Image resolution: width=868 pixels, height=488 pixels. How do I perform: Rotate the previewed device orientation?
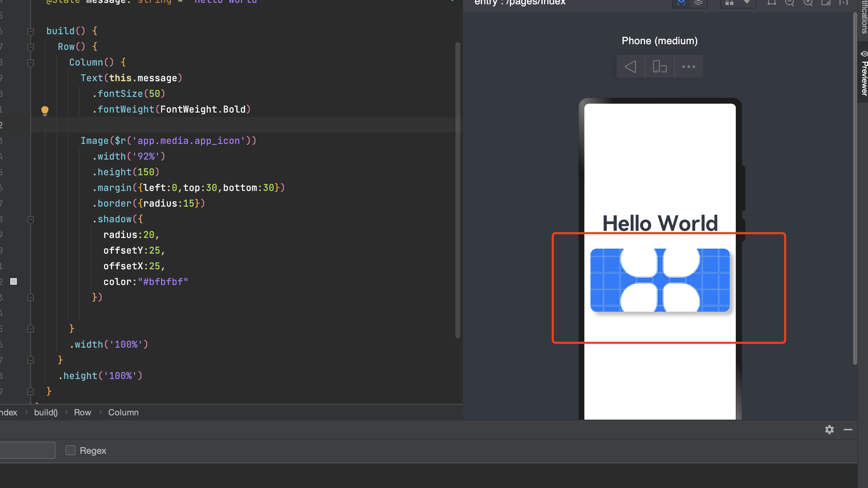pyautogui.click(x=660, y=67)
